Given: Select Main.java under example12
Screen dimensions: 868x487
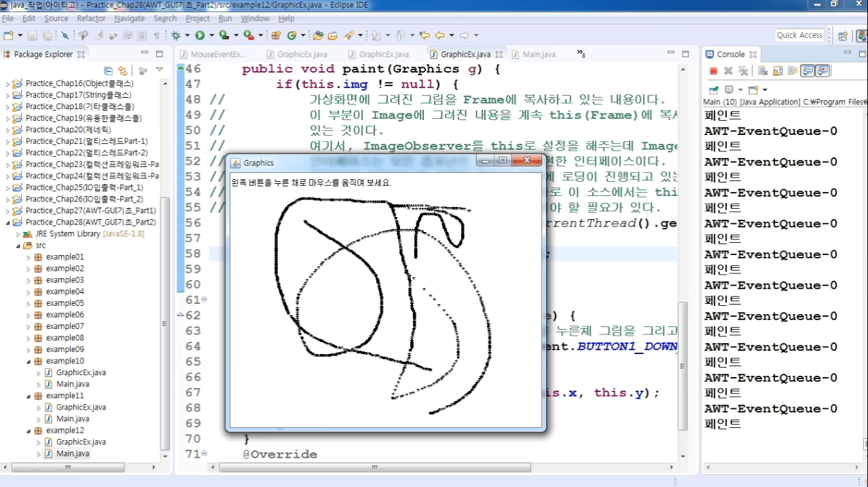Looking at the screenshot, I should click(x=73, y=454).
